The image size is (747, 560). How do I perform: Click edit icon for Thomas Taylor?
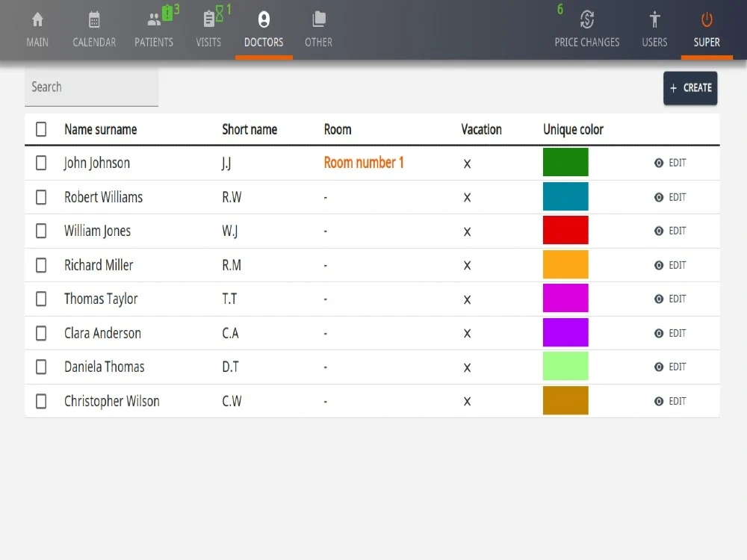[658, 299]
